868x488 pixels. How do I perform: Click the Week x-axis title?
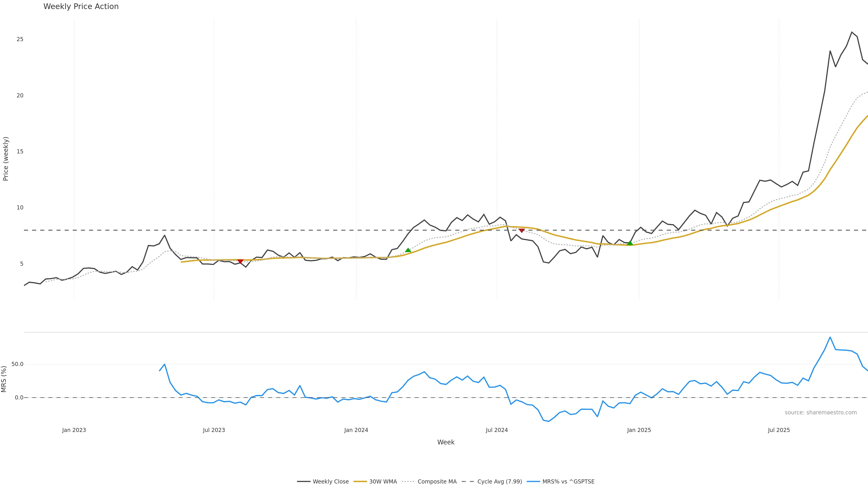[446, 442]
